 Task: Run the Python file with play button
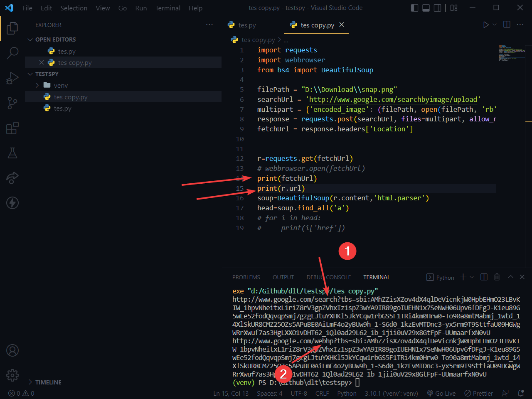coord(485,25)
